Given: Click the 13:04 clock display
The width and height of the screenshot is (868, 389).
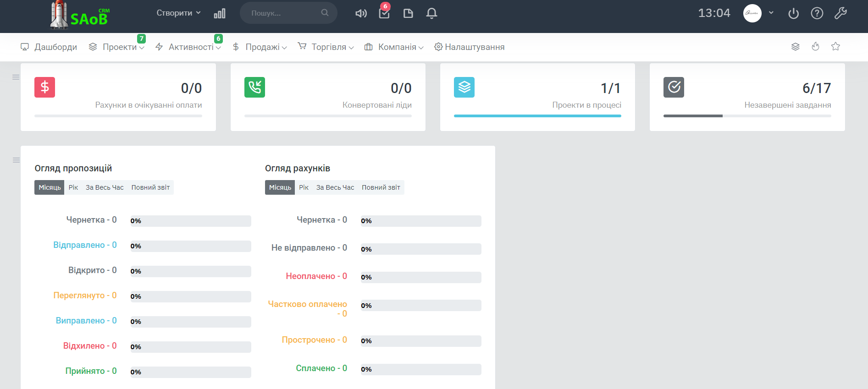Looking at the screenshot, I should click(714, 13).
